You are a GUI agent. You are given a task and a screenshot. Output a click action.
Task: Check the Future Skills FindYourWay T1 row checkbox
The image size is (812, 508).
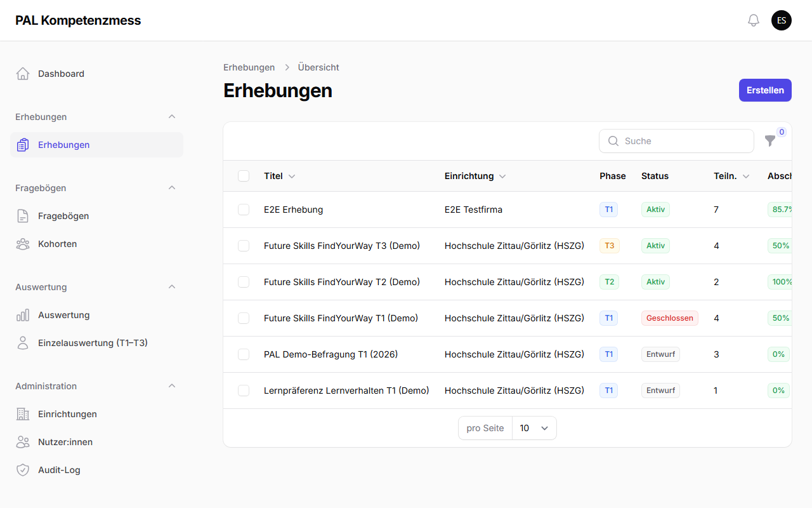coord(244,318)
